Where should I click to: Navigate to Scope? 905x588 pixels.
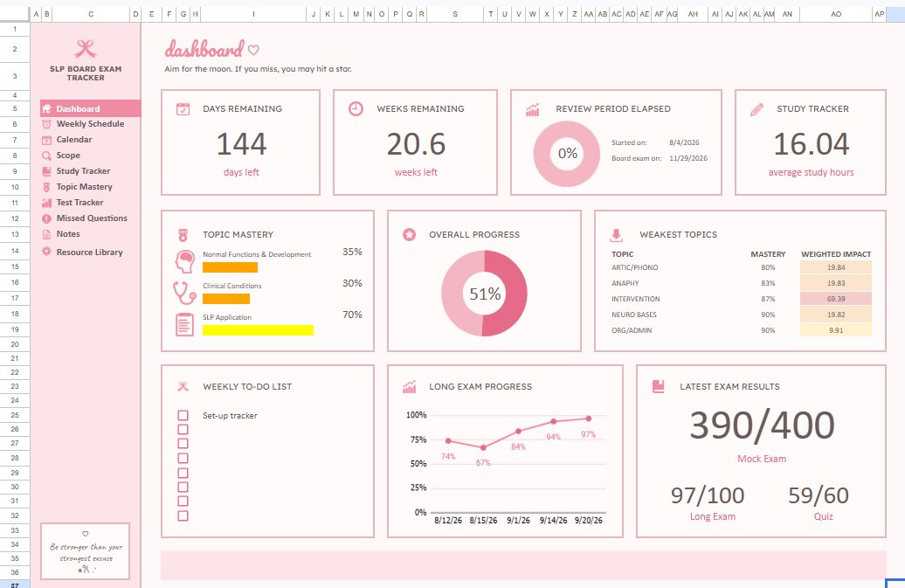[x=68, y=156]
